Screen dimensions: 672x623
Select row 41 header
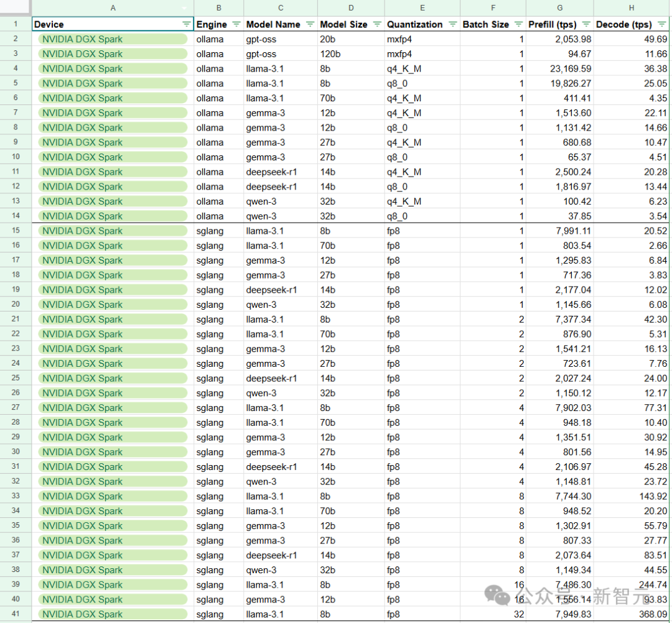tap(16, 614)
